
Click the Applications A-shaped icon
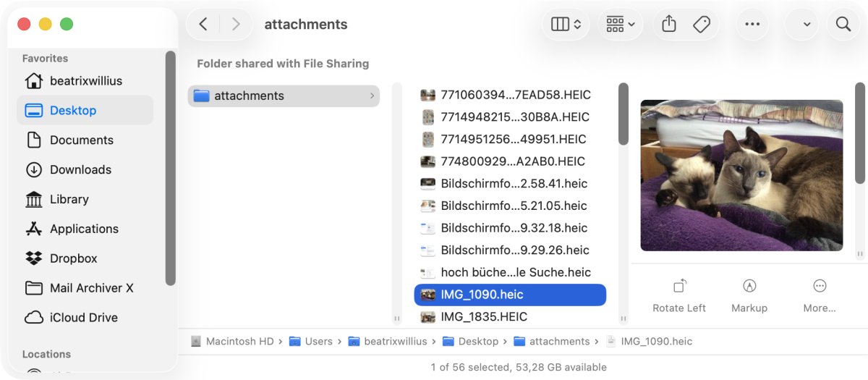tap(33, 229)
